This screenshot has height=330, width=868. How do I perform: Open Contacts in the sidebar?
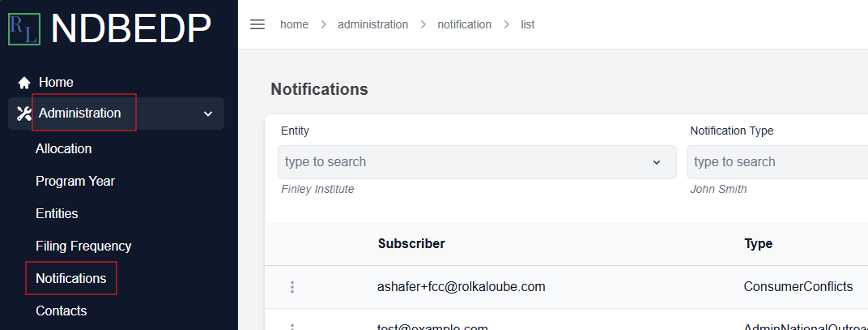62,311
